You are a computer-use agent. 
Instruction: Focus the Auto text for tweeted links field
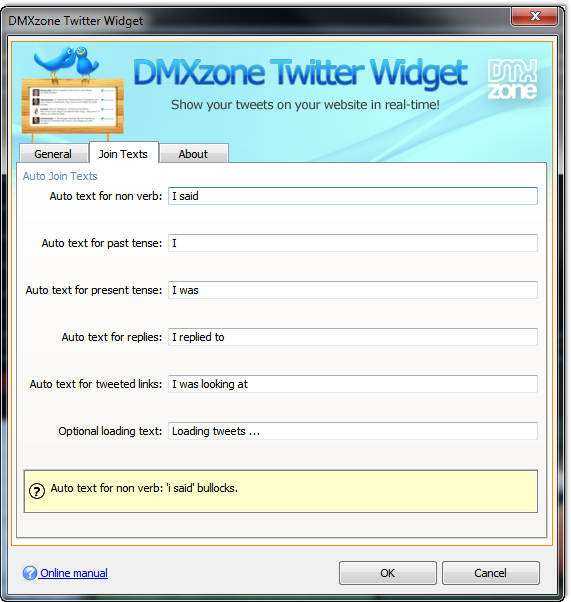353,384
